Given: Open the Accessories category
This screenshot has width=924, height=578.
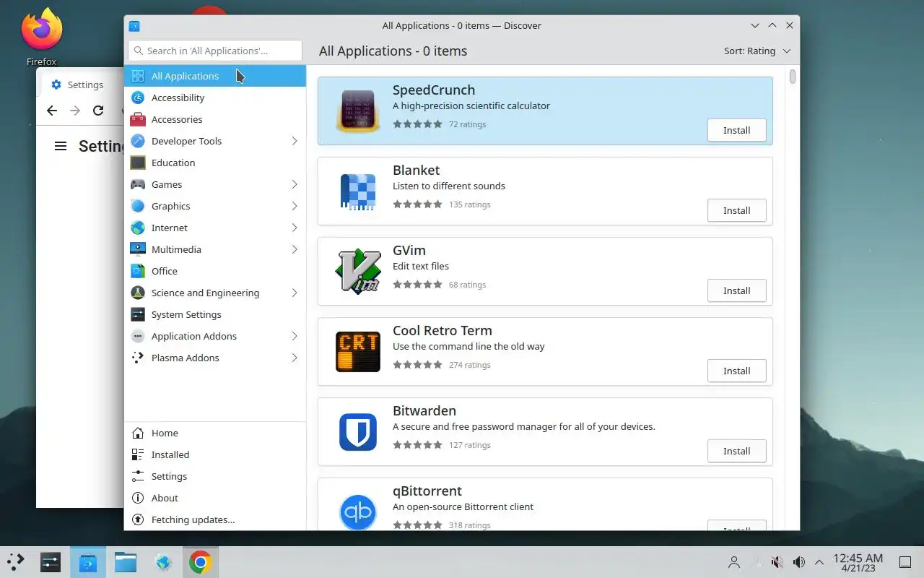Looking at the screenshot, I should coord(215,119).
